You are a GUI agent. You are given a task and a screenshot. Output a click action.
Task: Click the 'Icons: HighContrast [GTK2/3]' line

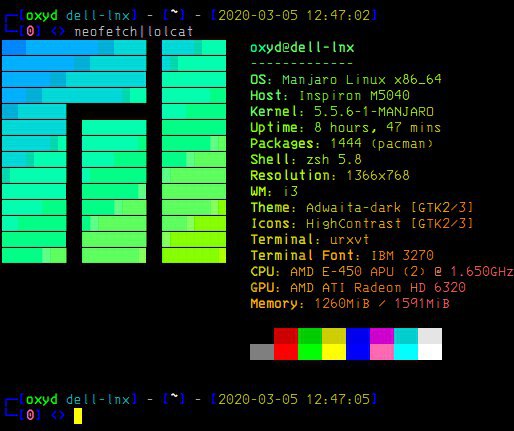[362, 224]
